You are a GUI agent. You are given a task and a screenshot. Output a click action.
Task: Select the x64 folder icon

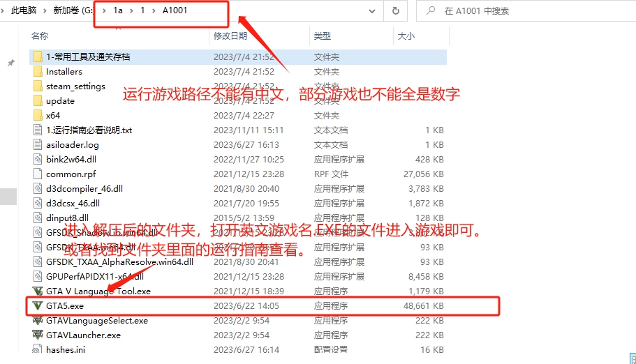[x=38, y=115]
